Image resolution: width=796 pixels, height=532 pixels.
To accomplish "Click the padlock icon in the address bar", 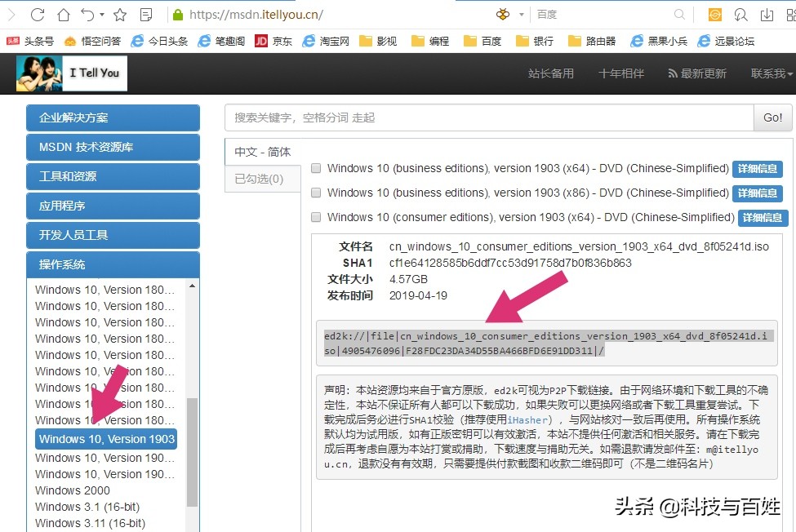I will tap(176, 14).
